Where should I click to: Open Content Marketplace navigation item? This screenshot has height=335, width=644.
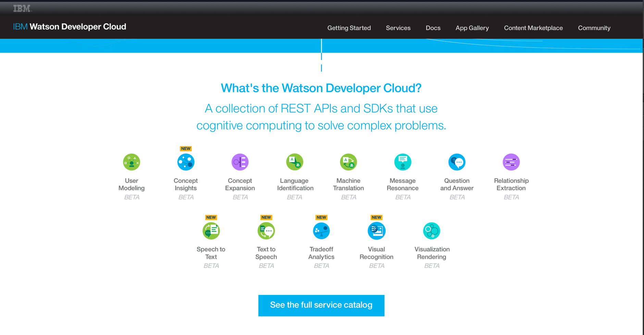[x=533, y=28]
